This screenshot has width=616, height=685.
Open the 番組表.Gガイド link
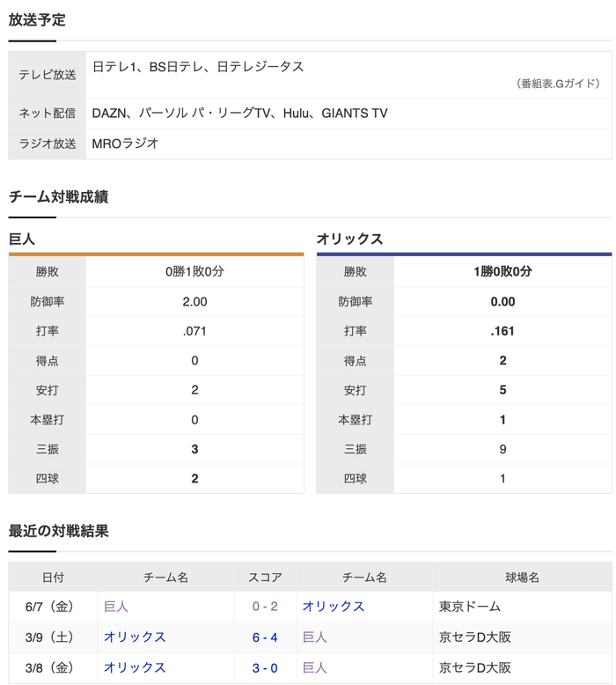tap(558, 83)
